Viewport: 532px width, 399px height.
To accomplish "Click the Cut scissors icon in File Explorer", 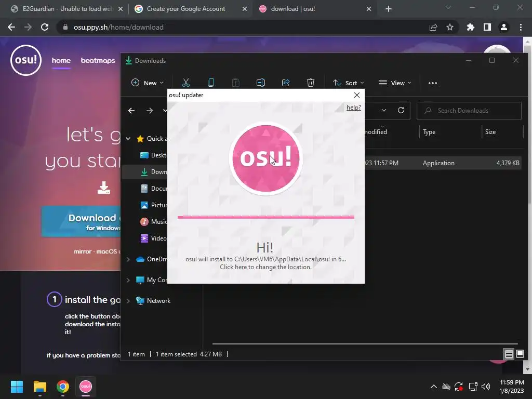I will (x=185, y=83).
